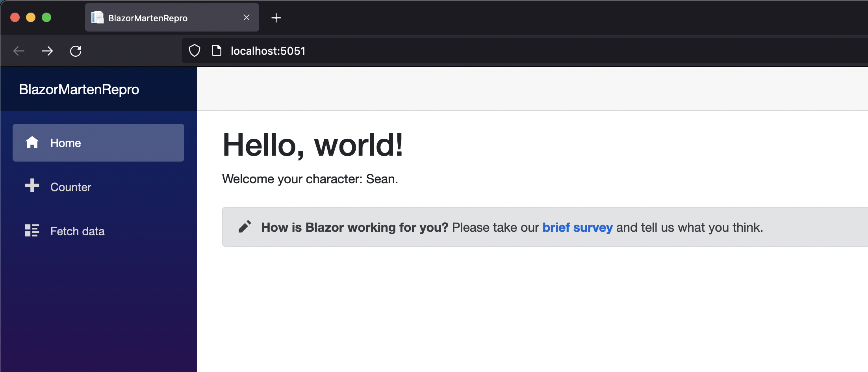
Task: Click the BlazorMartenRepro app title
Action: 79,89
